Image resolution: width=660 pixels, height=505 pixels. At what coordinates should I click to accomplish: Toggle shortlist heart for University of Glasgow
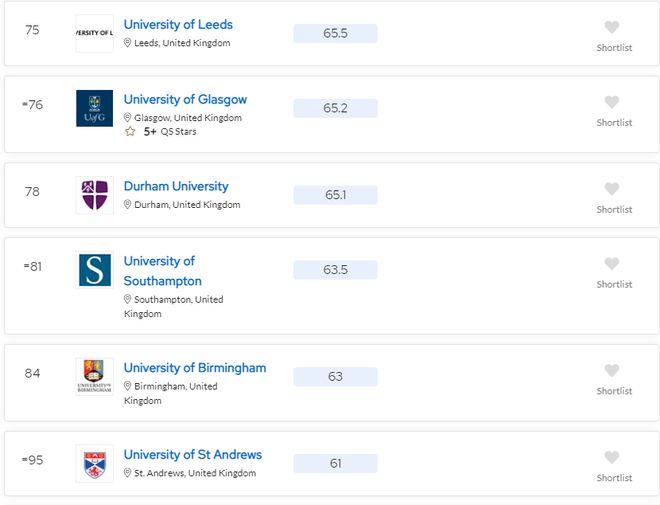click(612, 102)
